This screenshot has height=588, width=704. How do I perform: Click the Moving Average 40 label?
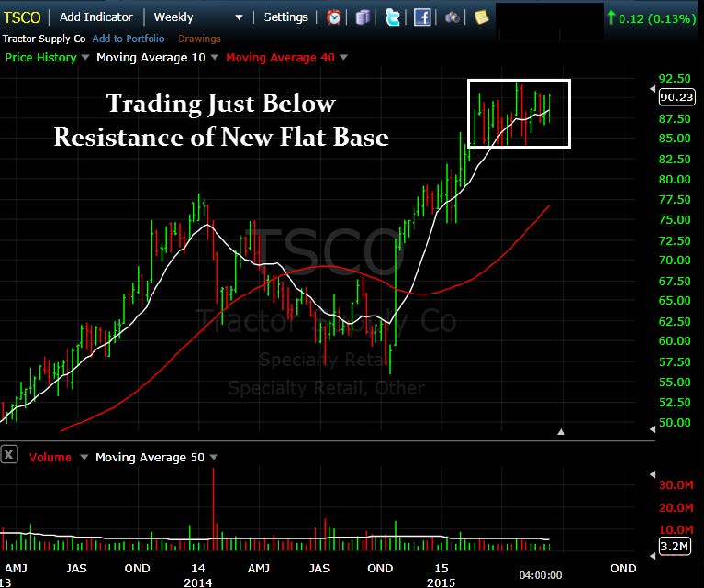280,58
